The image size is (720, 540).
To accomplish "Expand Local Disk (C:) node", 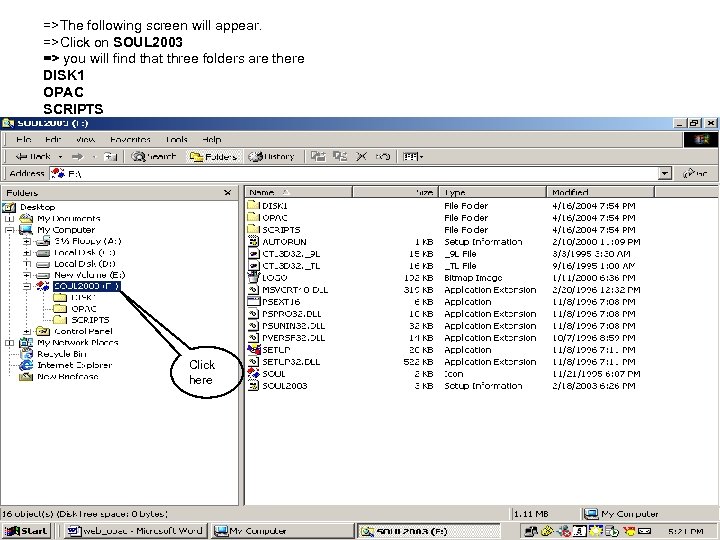I will (27, 253).
